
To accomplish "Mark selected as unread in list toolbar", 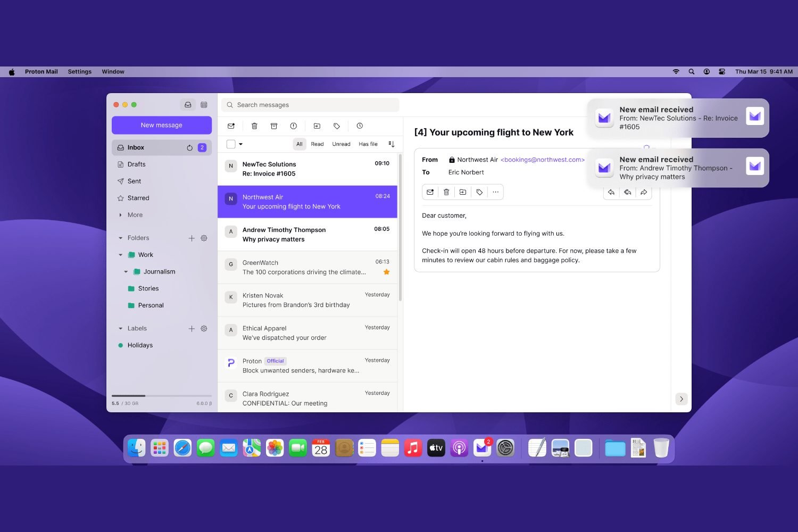I will coord(231,126).
